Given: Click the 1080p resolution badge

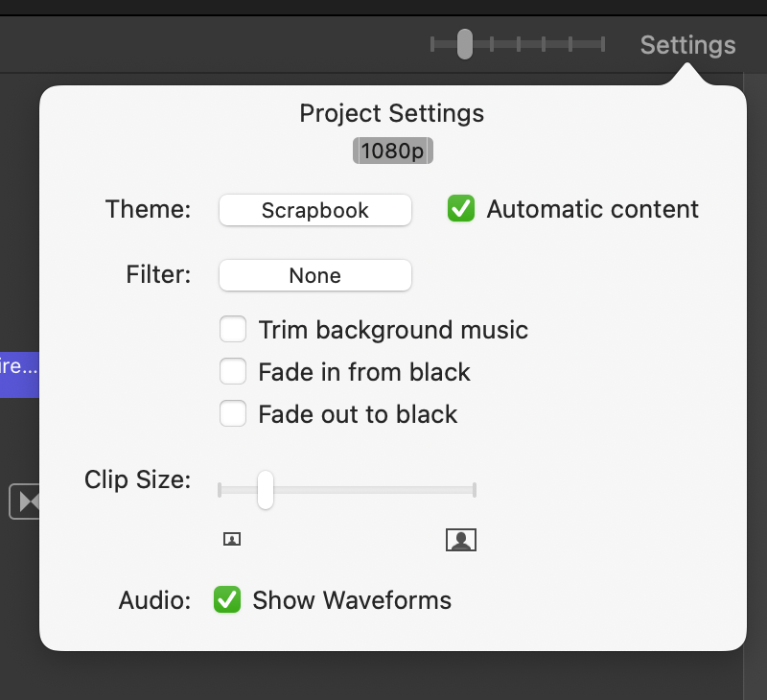Looking at the screenshot, I should [393, 151].
